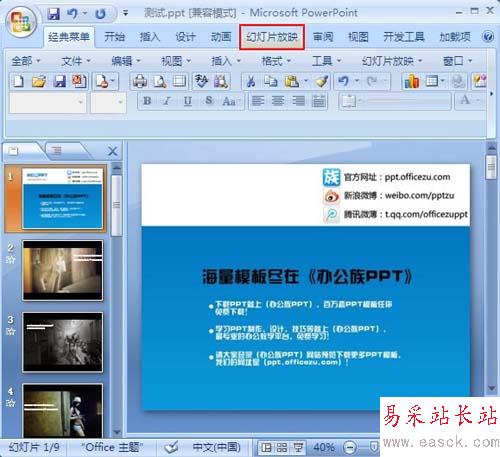The width and height of the screenshot is (500, 457).
Task: Click the Print icon
Action: [x=140, y=81]
